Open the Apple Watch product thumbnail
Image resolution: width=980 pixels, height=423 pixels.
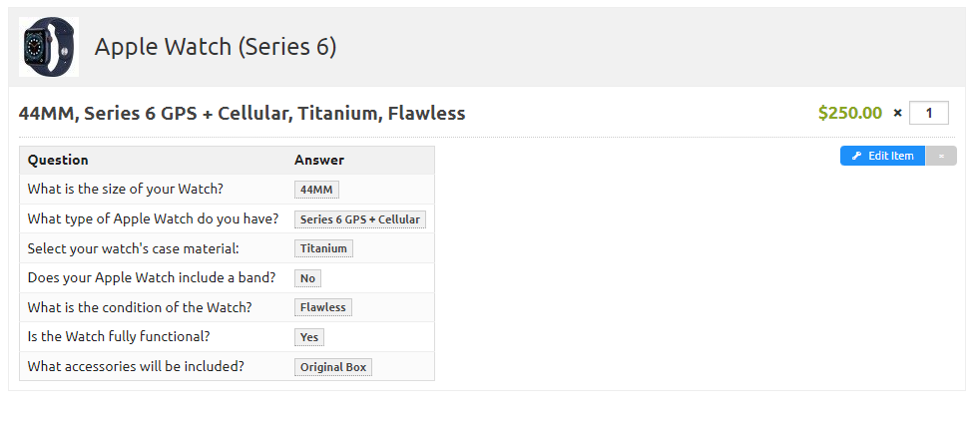[x=49, y=47]
